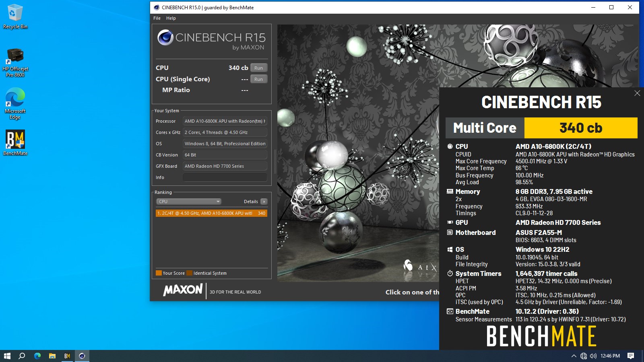The height and width of the screenshot is (362, 644).
Task: Close the BenchMate result overlay
Action: (637, 93)
